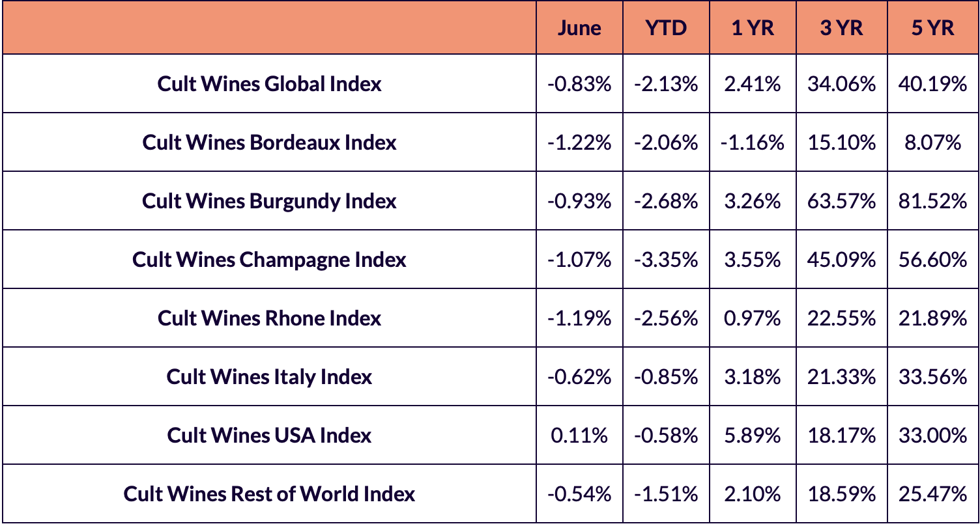Select the 34.06% Global 3 YR cell
The width and height of the screenshot is (980, 526).
pyautogui.click(x=841, y=84)
